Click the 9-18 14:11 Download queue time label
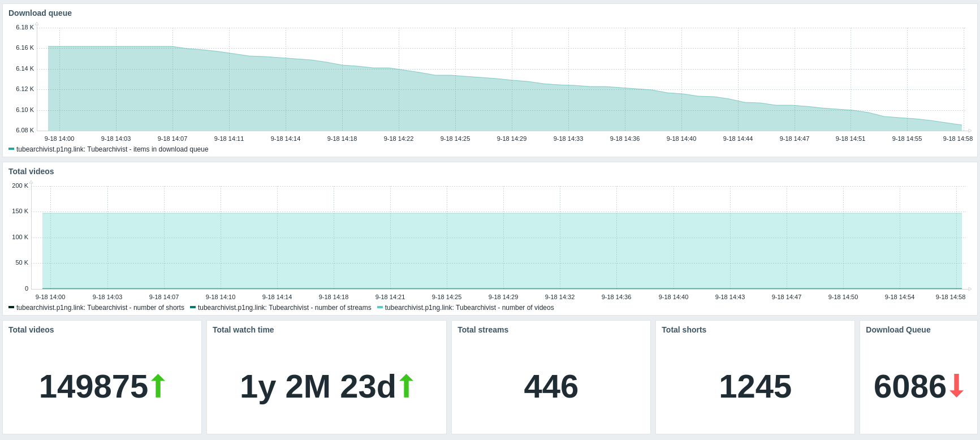 click(229, 139)
